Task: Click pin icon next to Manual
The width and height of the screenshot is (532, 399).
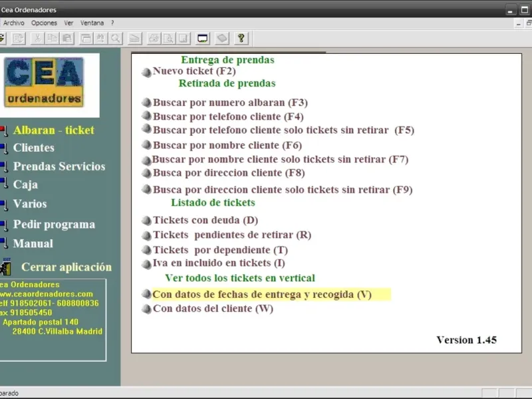Action: (4, 243)
